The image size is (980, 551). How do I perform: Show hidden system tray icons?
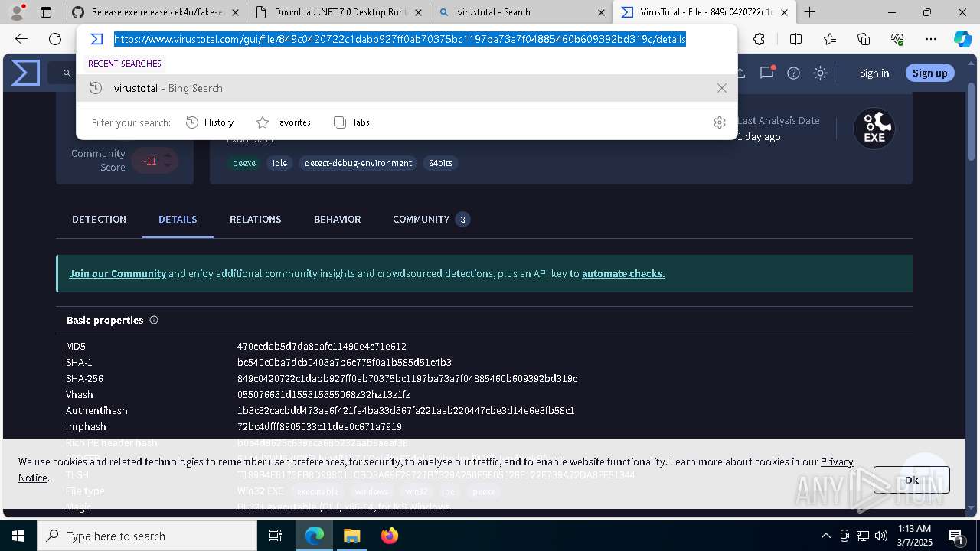[825, 536]
